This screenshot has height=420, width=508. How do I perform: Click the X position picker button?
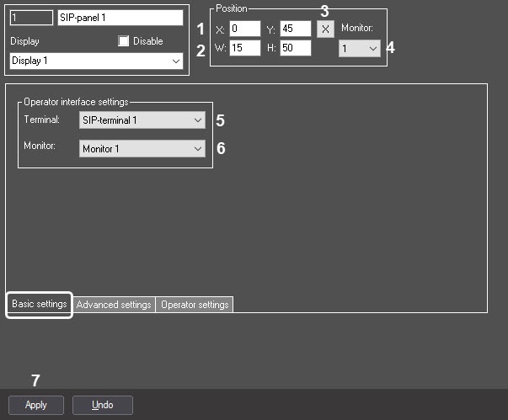coord(326,29)
